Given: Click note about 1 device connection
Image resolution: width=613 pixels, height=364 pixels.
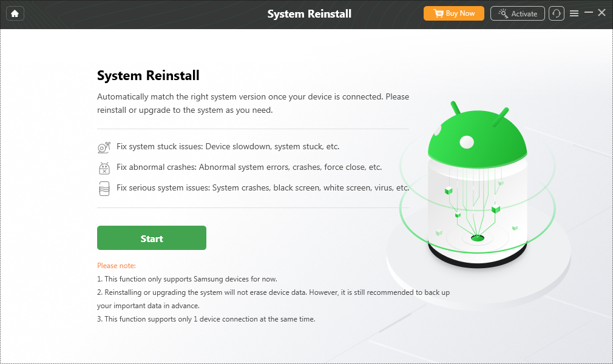Looking at the screenshot, I should pyautogui.click(x=206, y=319).
